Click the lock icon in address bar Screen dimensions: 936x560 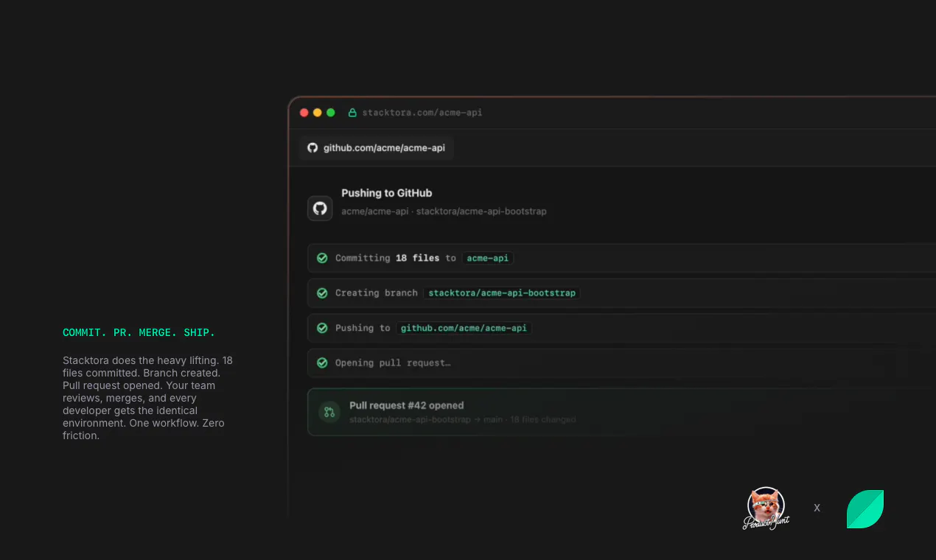pos(352,113)
